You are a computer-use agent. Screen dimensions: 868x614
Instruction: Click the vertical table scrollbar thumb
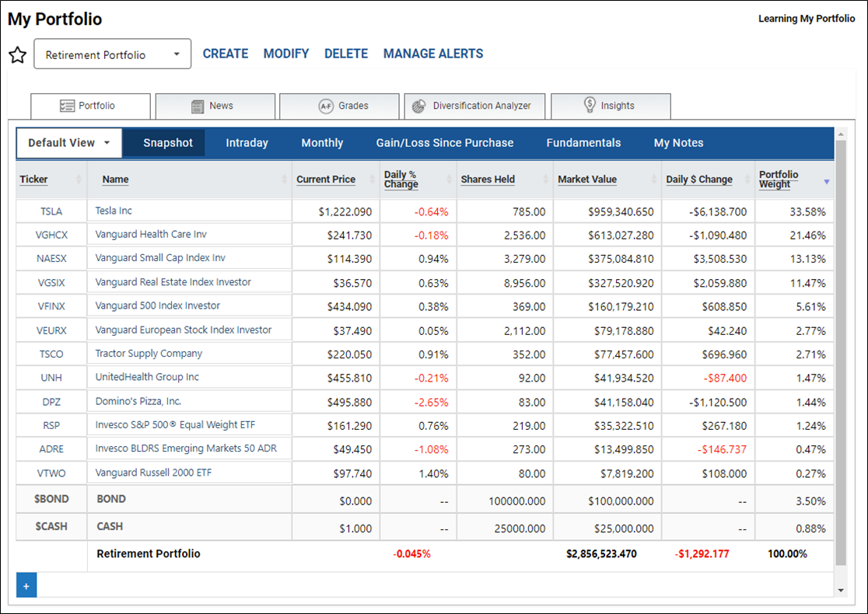pyautogui.click(x=841, y=353)
